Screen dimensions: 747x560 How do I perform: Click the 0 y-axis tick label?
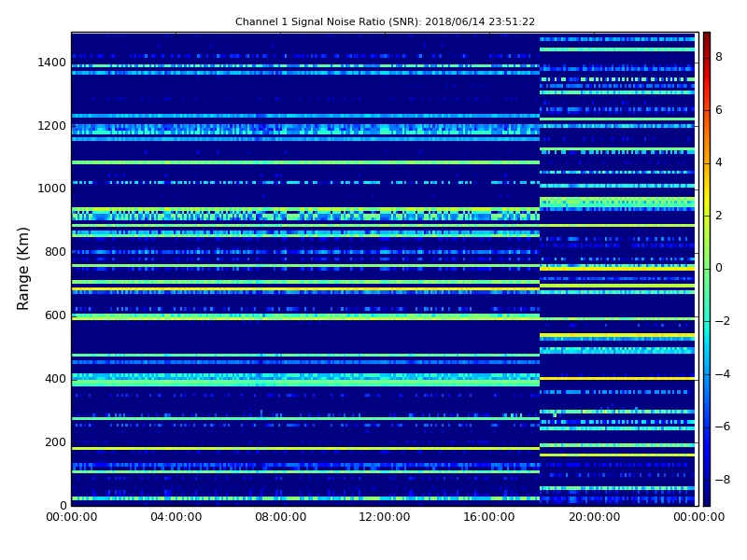click(x=63, y=505)
